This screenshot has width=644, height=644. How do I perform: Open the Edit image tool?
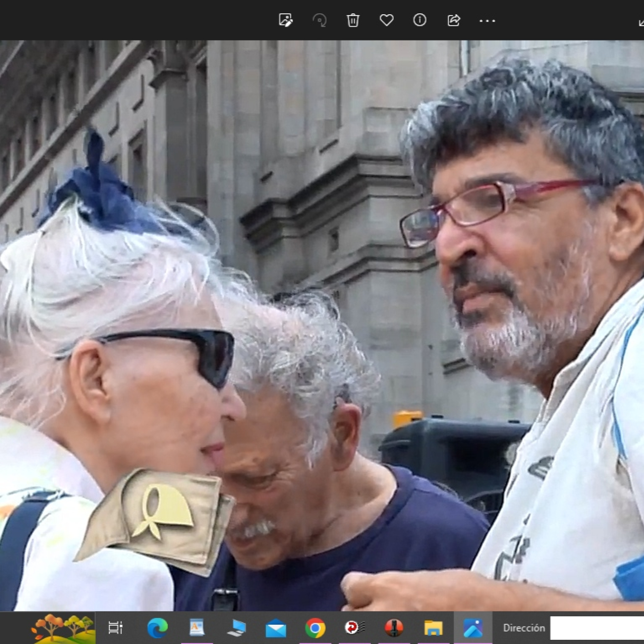tap(285, 20)
